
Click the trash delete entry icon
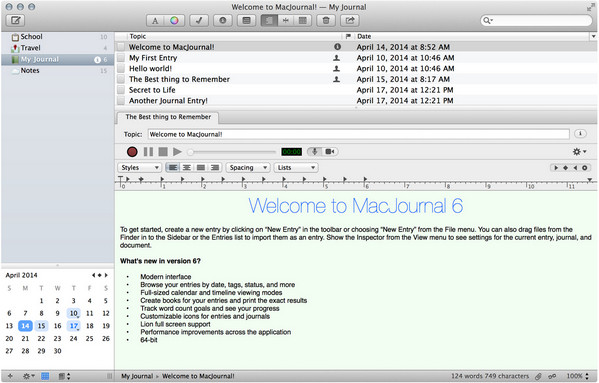coord(326,21)
